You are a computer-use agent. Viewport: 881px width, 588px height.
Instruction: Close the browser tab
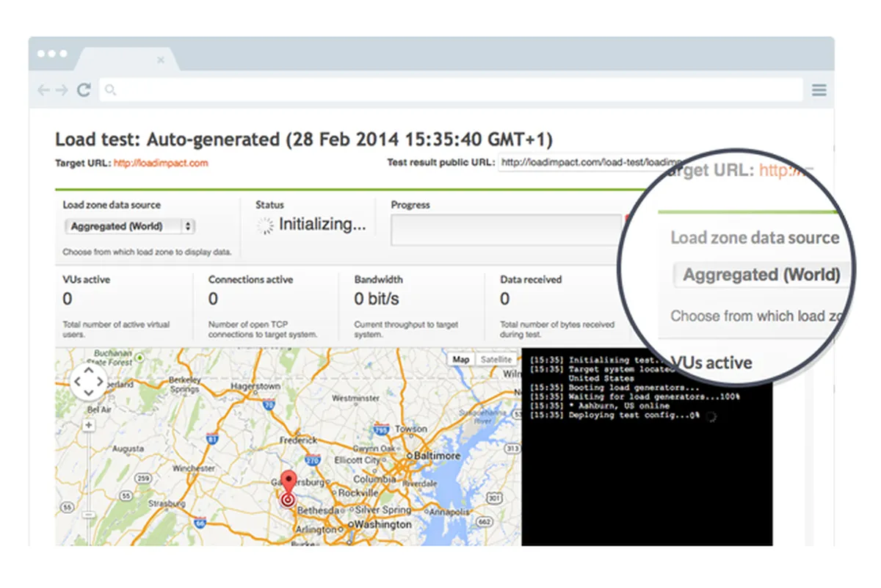pos(161,60)
